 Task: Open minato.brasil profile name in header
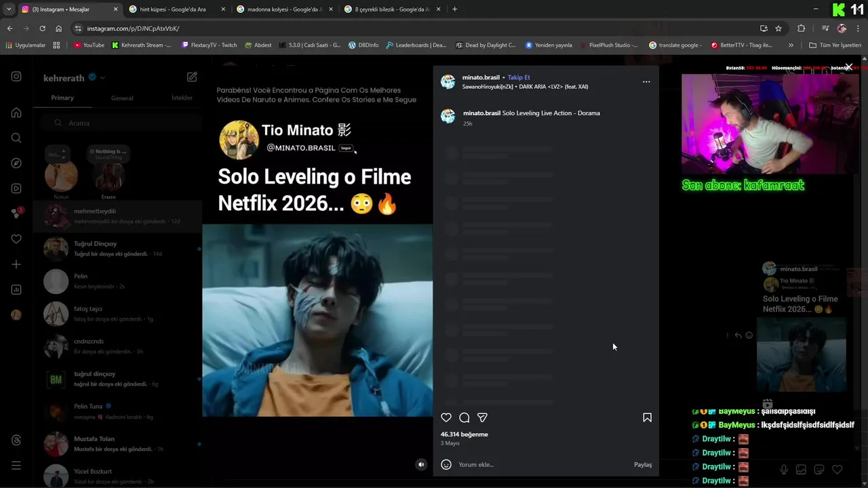click(x=481, y=77)
